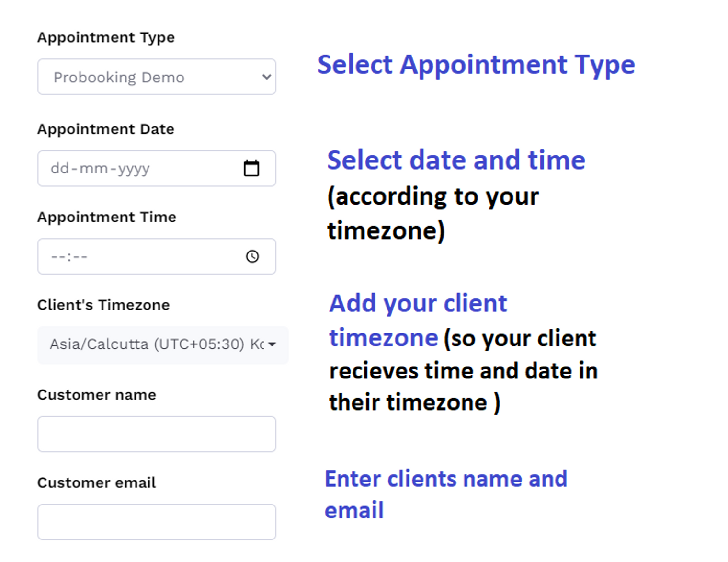Click the Appointment Type field label
Image resolution: width=728 pixels, height=562 pixels.
(x=106, y=37)
